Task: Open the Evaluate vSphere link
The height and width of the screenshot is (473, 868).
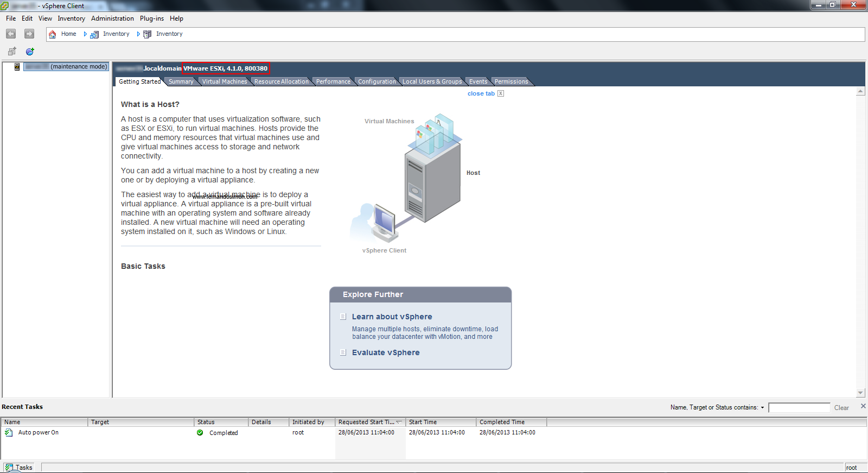Action: (x=386, y=352)
